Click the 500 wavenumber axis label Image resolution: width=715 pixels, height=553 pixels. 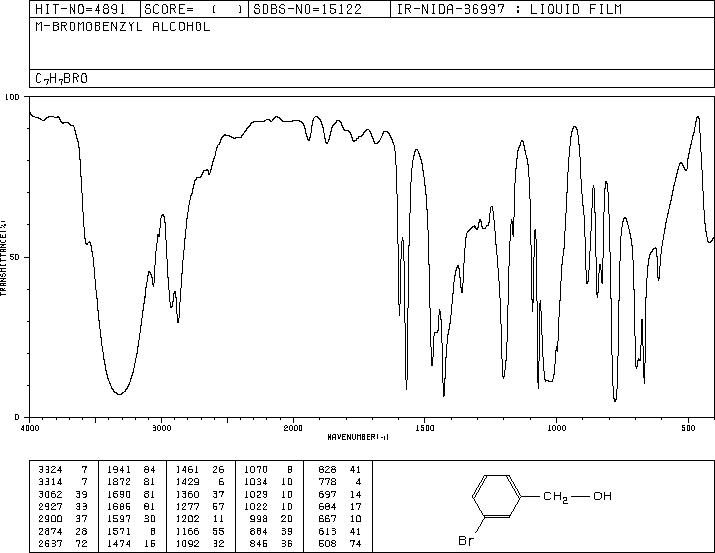688,428
